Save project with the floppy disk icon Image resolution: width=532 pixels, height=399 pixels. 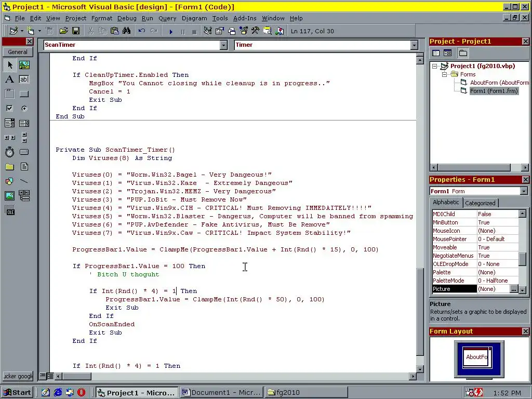pyautogui.click(x=76, y=31)
